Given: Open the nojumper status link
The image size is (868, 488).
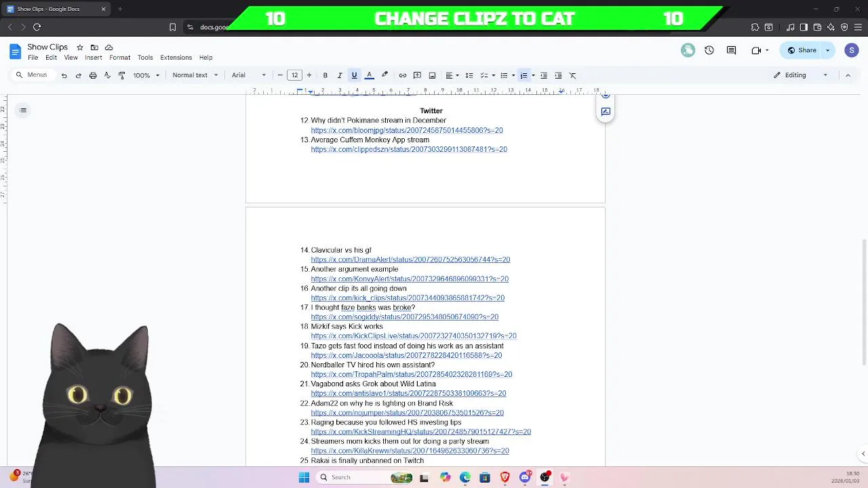Looking at the screenshot, I should [x=407, y=413].
